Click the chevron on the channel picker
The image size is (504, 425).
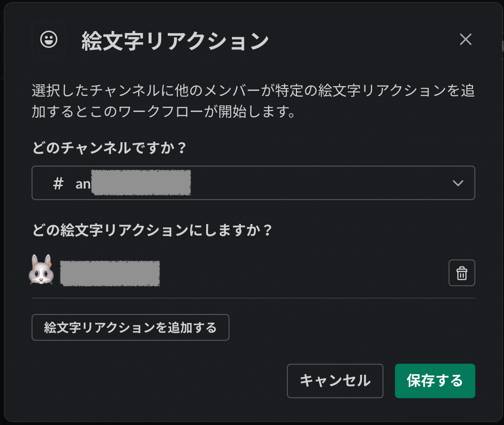point(458,183)
